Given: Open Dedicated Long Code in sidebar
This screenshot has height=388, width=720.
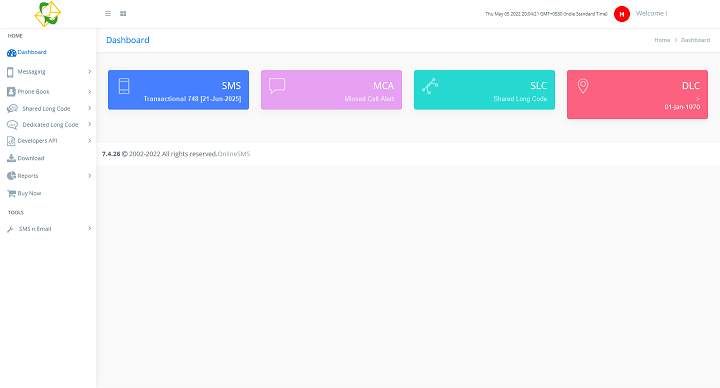Looking at the screenshot, I should click(51, 125).
